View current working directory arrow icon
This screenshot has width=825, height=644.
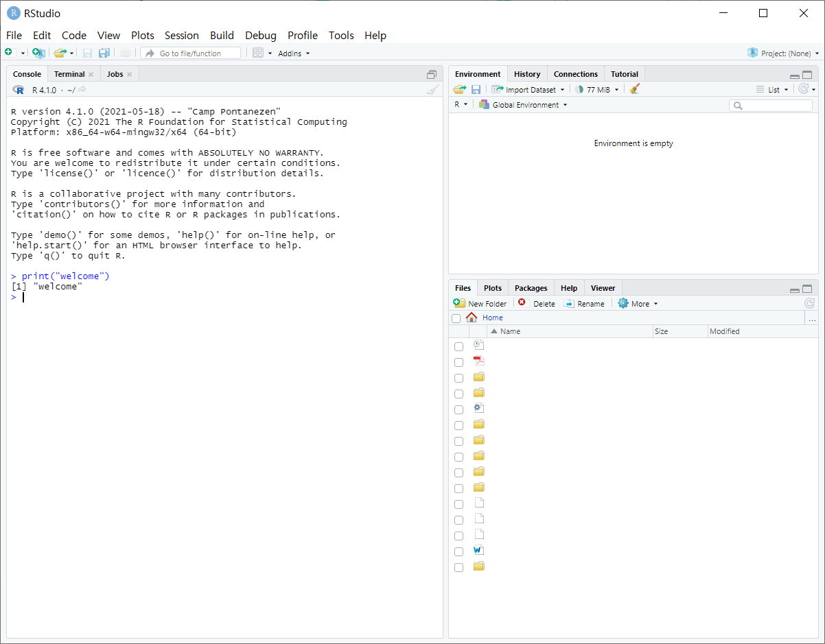click(x=82, y=90)
